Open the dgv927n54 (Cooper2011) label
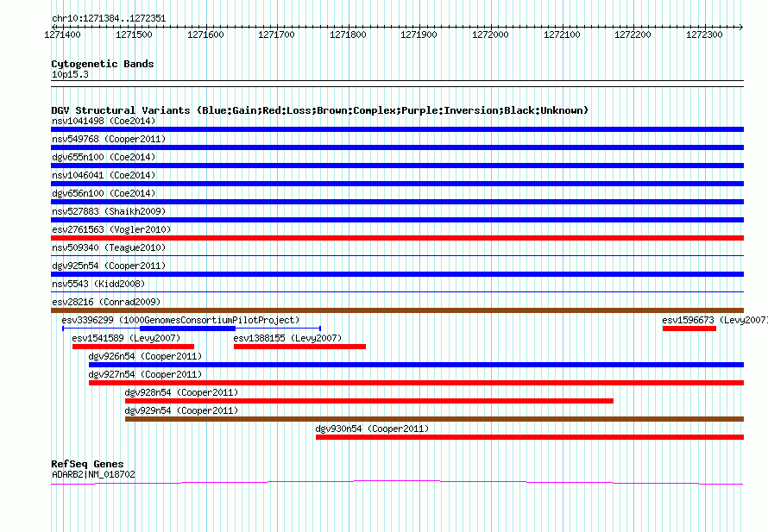Image resolution: width=768 pixels, height=532 pixels. click(145, 374)
